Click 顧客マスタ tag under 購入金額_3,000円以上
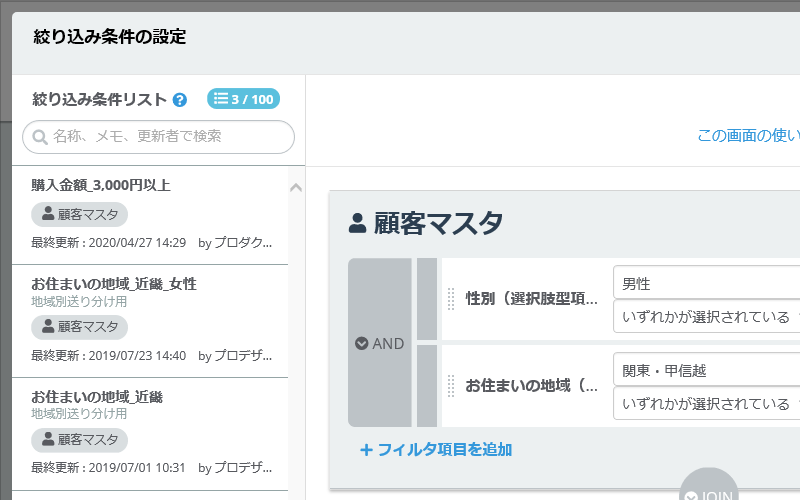This screenshot has width=800, height=500. 80,214
